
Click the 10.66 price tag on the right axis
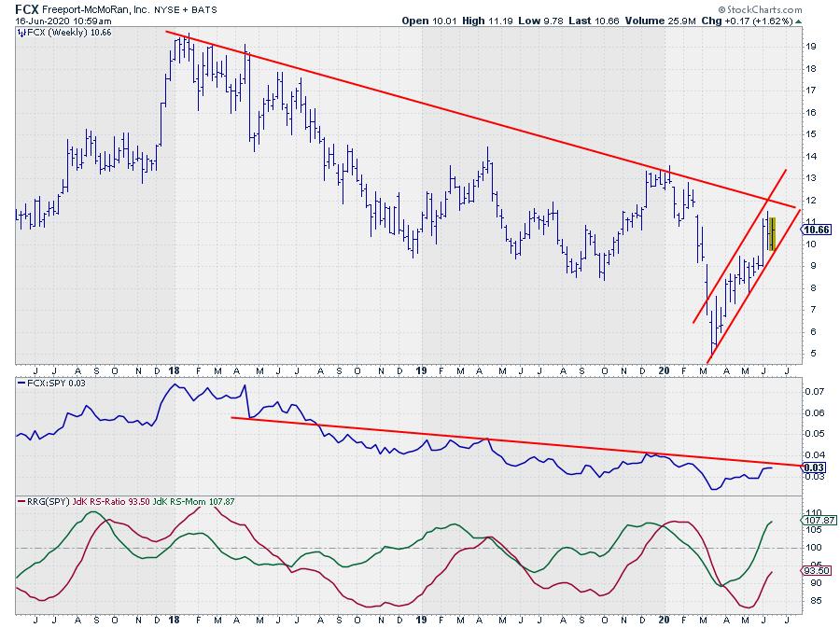click(x=817, y=230)
